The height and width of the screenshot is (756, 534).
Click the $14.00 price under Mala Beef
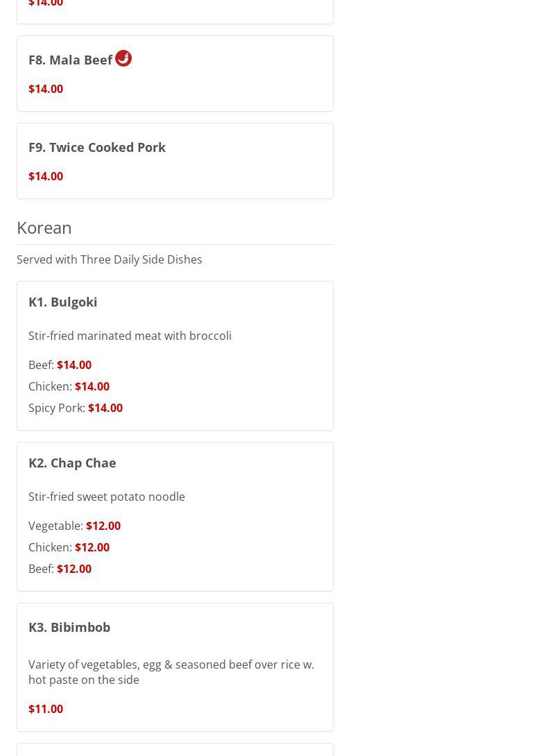tap(46, 89)
